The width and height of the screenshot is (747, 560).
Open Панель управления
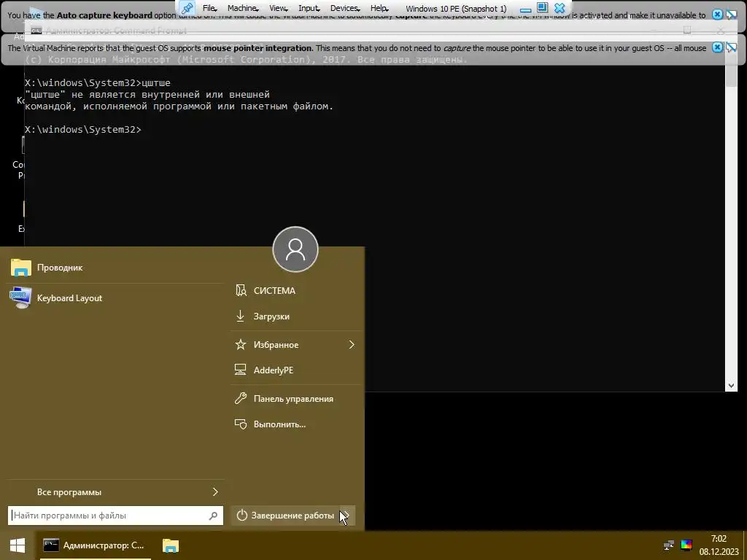(296, 399)
